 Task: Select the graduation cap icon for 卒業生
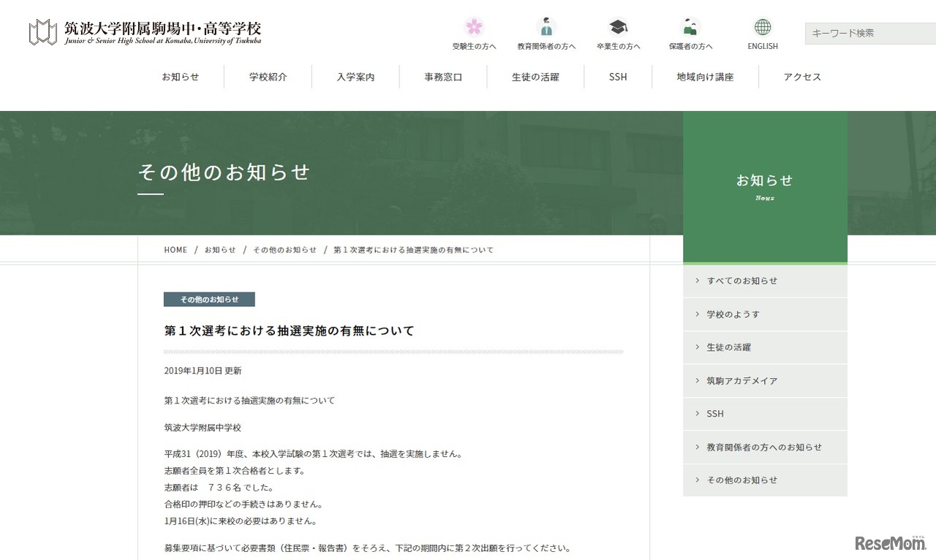click(x=618, y=28)
